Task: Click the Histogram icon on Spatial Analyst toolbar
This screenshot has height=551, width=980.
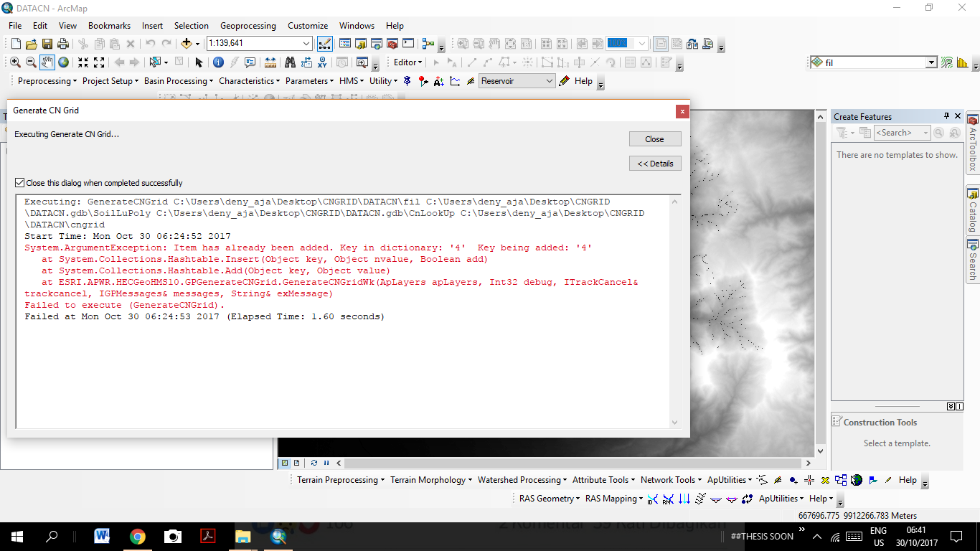Action: click(963, 62)
